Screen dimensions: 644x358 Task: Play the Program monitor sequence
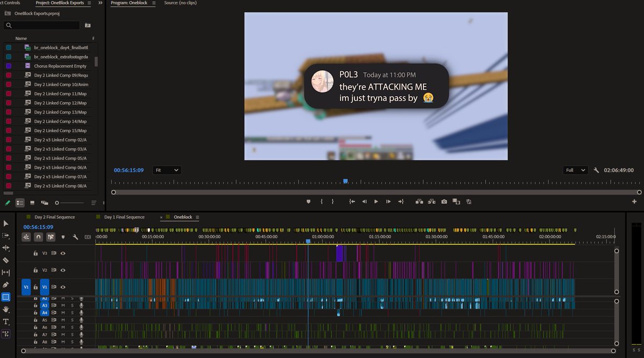point(376,202)
